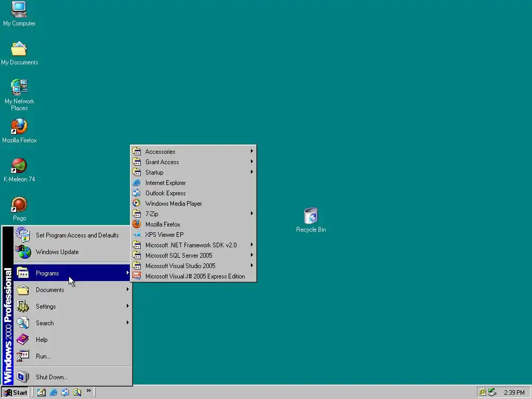Launch Internet Explorer from the Programs menu
532x399 pixels.
click(193, 183)
